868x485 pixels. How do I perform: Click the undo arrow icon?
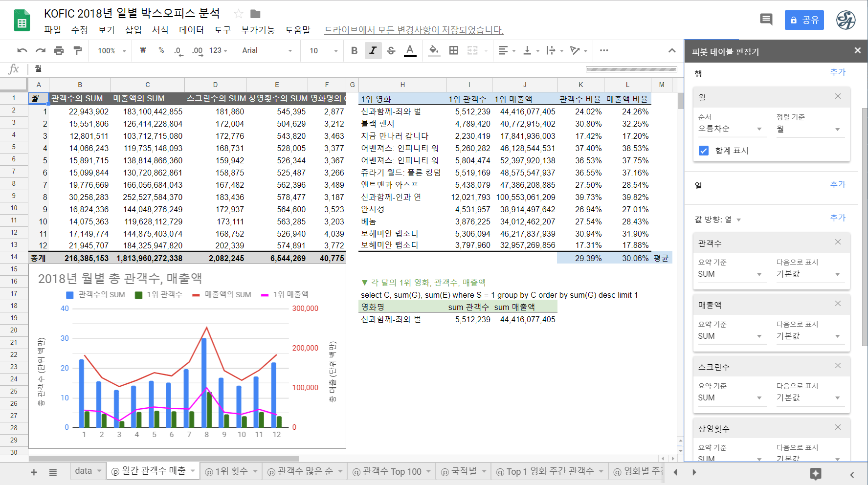[x=22, y=50]
